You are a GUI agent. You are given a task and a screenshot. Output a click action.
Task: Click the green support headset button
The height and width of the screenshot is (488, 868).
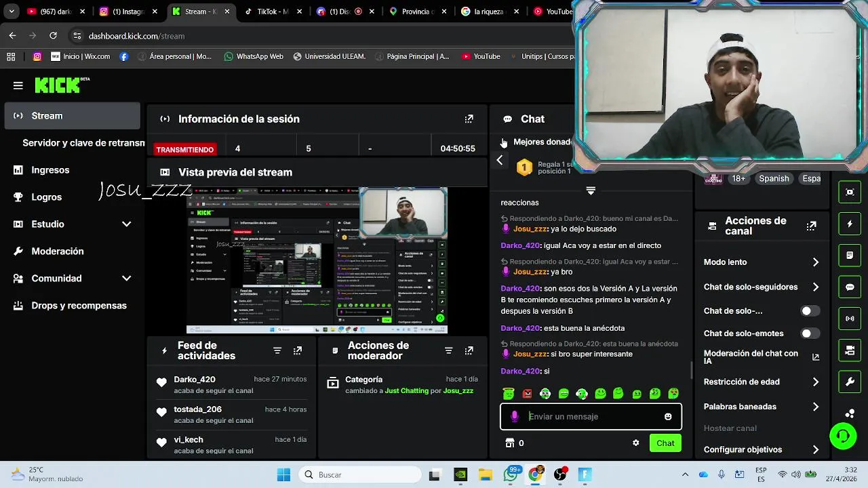point(843,436)
